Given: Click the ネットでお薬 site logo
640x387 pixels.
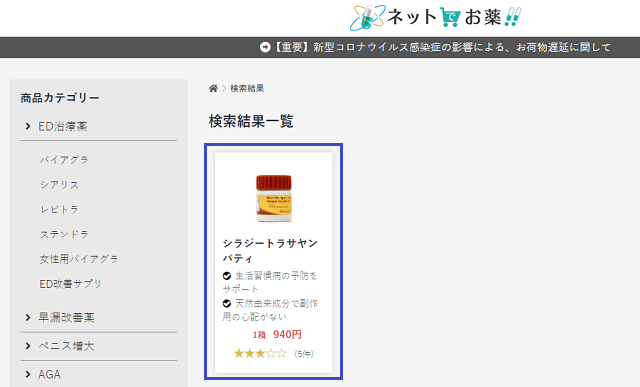Looking at the screenshot, I should pyautogui.click(x=435, y=18).
